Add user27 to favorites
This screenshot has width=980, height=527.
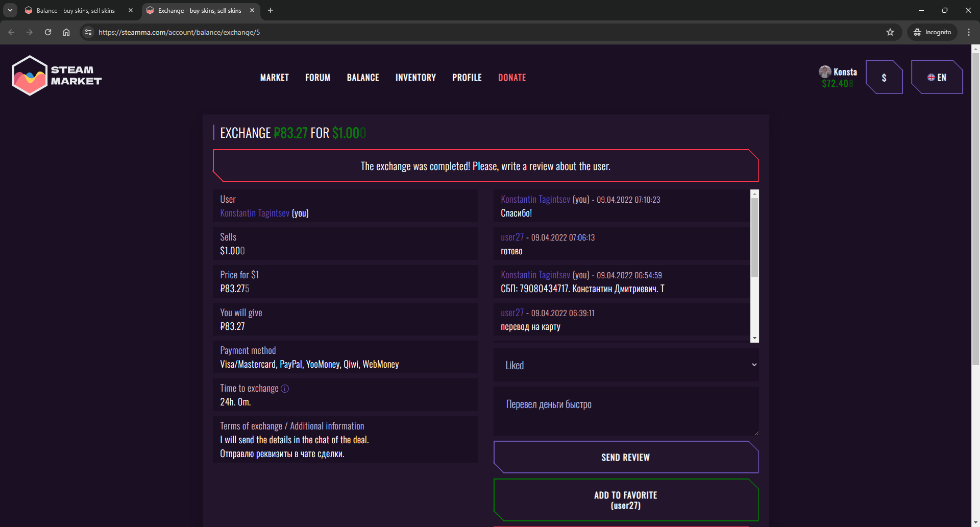626,500
